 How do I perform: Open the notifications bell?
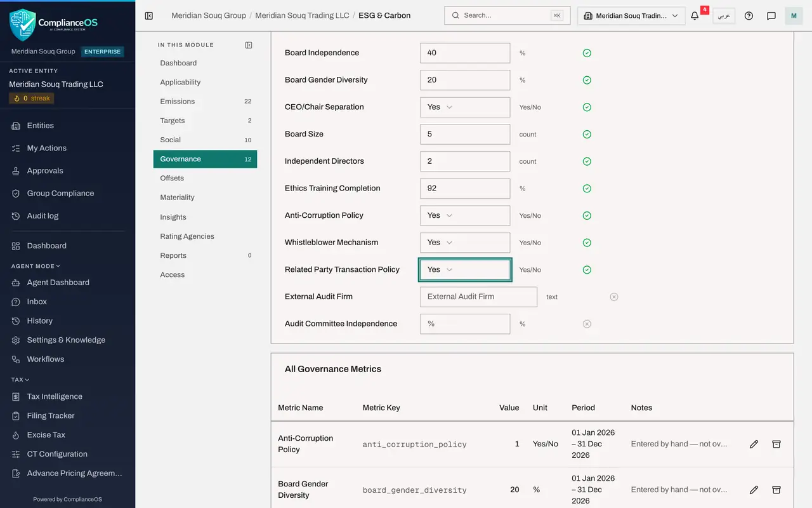click(x=695, y=16)
